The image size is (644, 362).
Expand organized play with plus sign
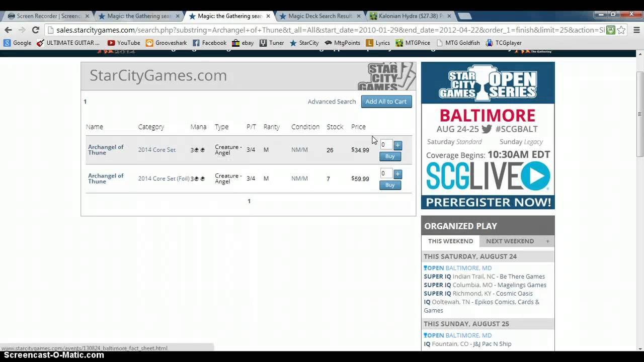click(x=547, y=241)
